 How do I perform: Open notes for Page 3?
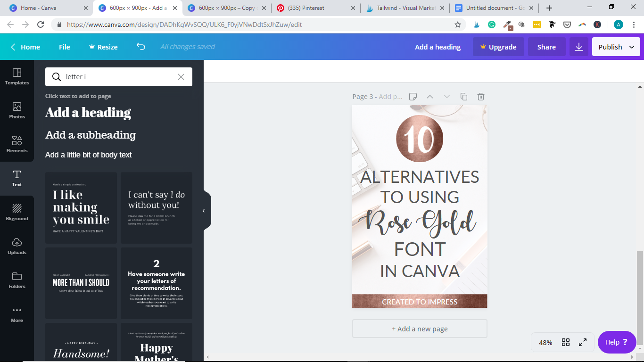point(413,97)
